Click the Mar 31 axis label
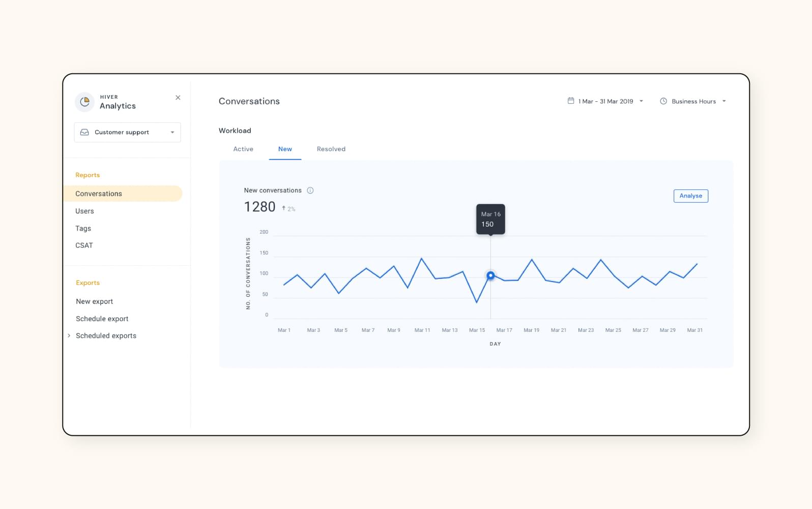This screenshot has height=509, width=812. click(x=694, y=330)
